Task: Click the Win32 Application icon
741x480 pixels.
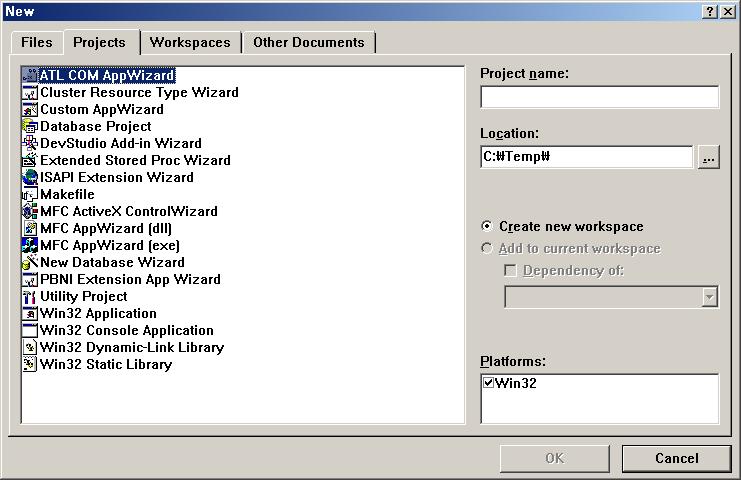Action: (30, 313)
